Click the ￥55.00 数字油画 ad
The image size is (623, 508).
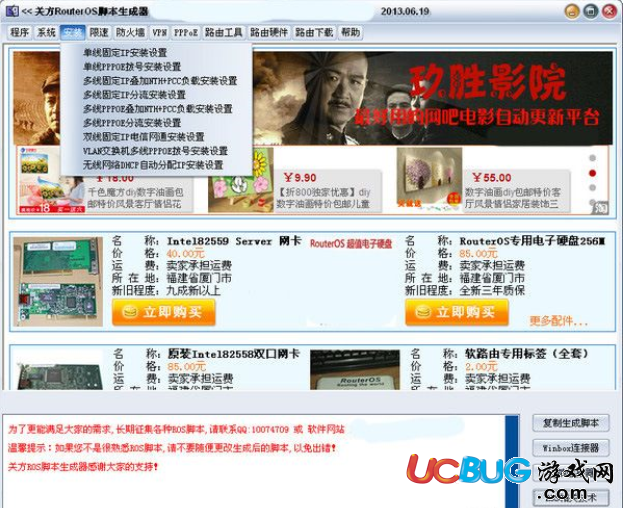point(483,181)
